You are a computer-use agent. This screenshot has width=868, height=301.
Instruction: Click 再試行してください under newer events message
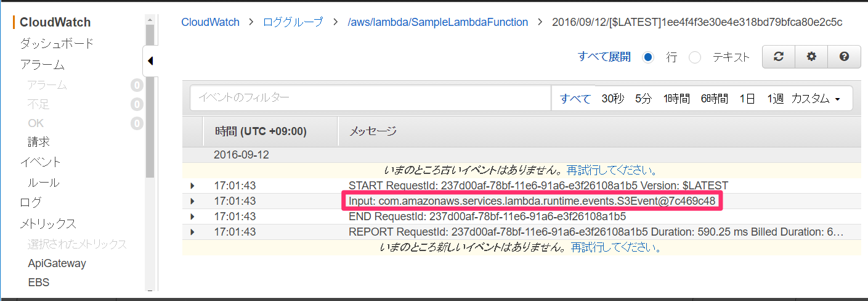[616, 247]
